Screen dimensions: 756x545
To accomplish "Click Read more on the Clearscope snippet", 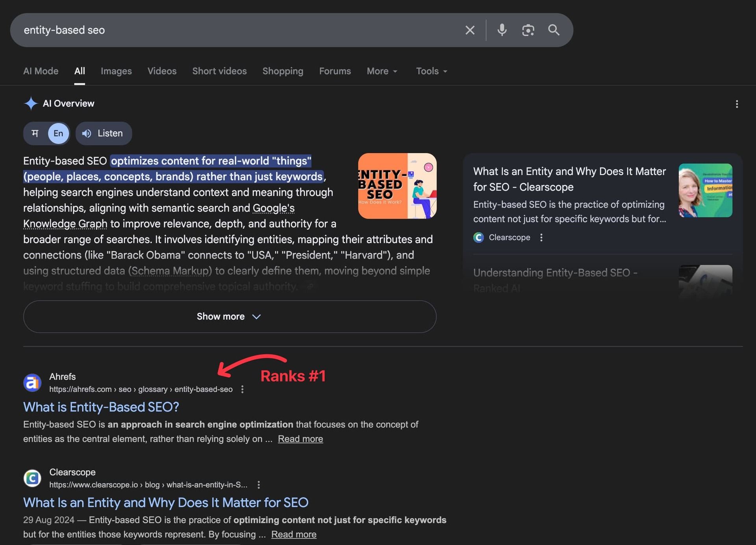I will click(x=294, y=534).
